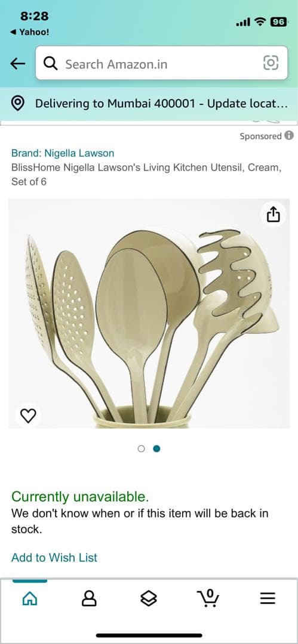Tap the utensil set product image
Screen dimensions: 298x644
(149, 314)
